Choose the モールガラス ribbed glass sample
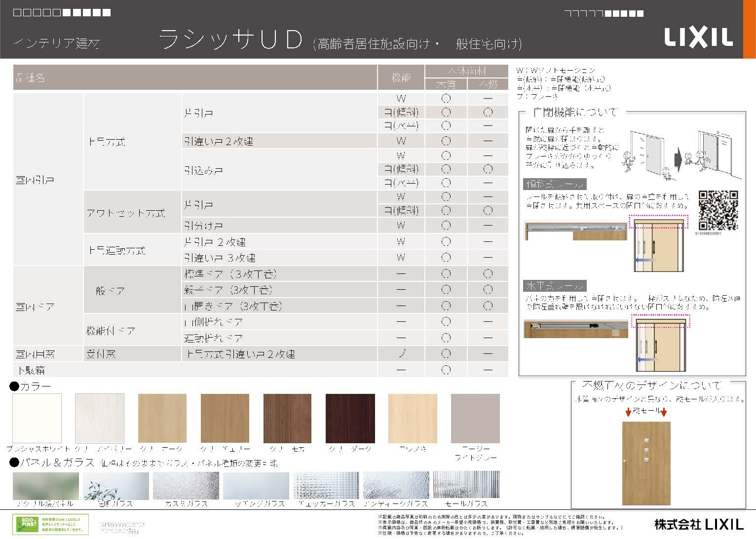Screen dimensions: 756x539 click(x=466, y=485)
